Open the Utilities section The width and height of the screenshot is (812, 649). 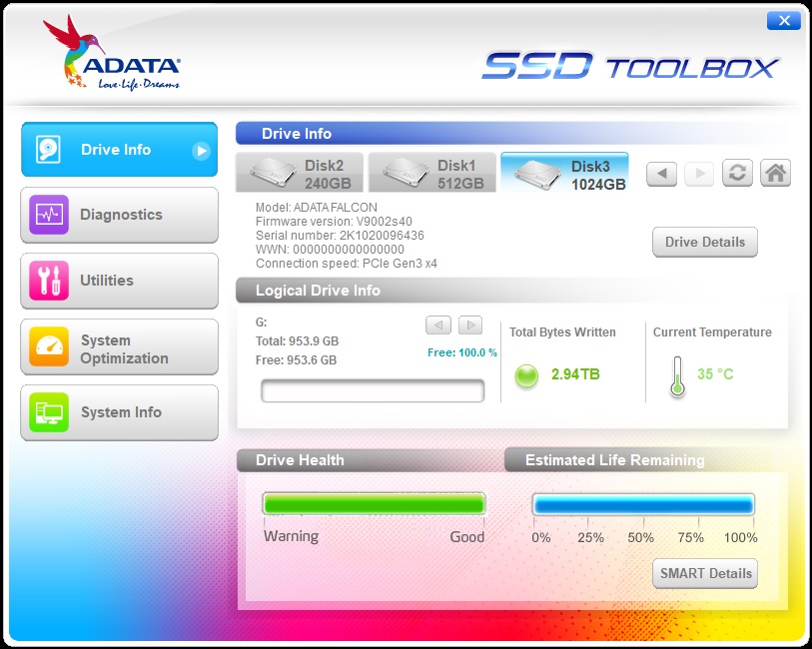tap(119, 281)
